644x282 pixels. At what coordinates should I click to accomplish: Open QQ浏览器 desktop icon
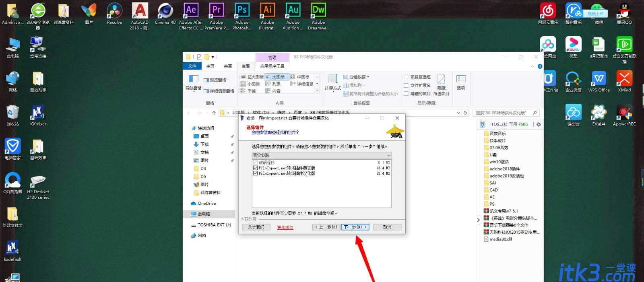tap(12, 183)
